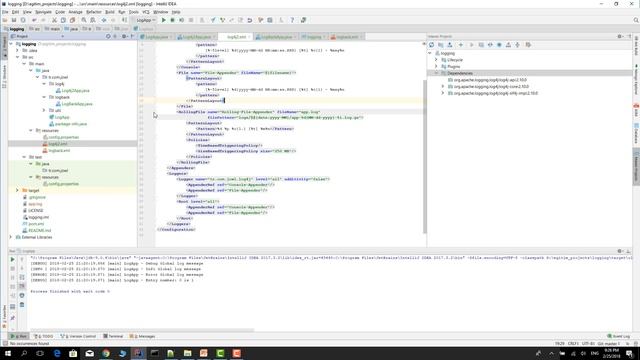The image size is (640, 360).
Task: Toggle offline mode in Maven toolbar
Action: pos(490,45)
